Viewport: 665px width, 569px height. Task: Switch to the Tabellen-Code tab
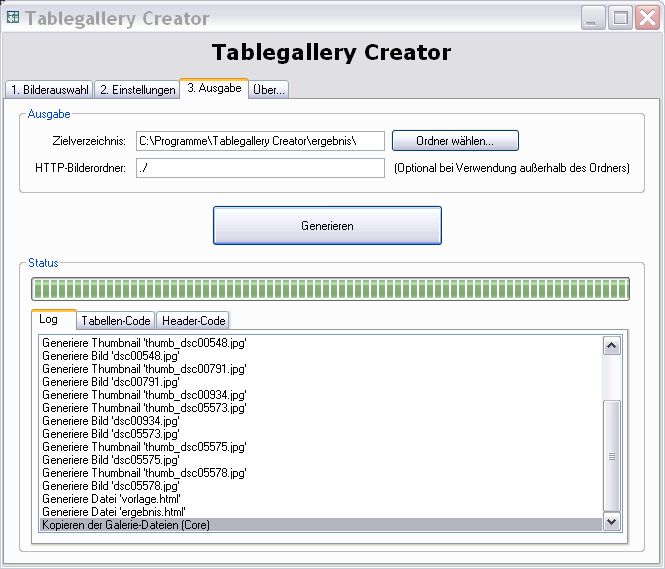pos(116,321)
